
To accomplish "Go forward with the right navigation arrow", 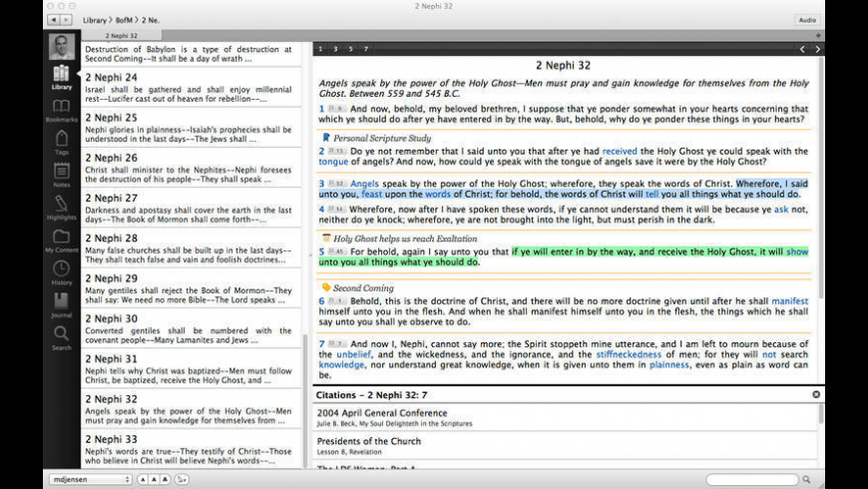I will [x=66, y=20].
